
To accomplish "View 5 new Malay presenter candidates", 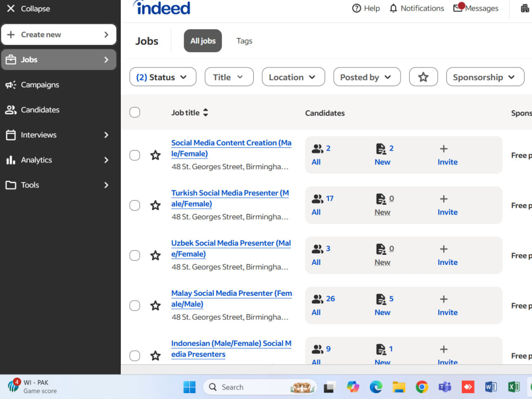I will pyautogui.click(x=384, y=306).
